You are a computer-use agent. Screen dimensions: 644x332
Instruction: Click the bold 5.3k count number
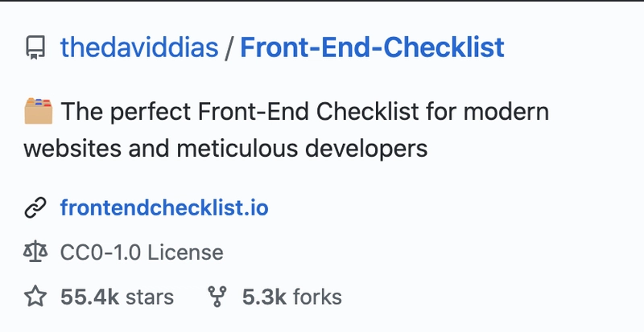point(264,297)
